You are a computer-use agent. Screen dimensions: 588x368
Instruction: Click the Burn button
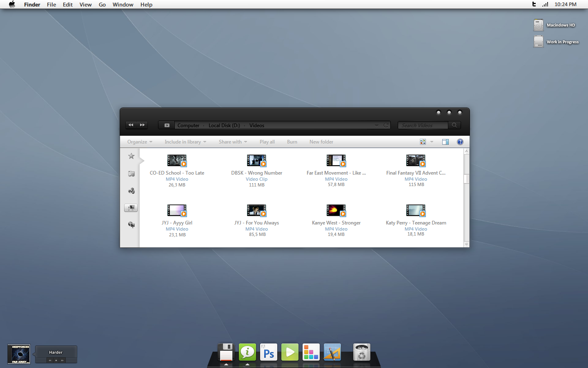pos(292,142)
